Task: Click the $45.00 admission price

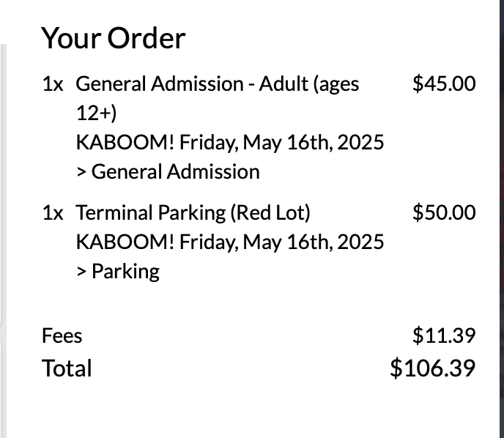Action: (444, 83)
